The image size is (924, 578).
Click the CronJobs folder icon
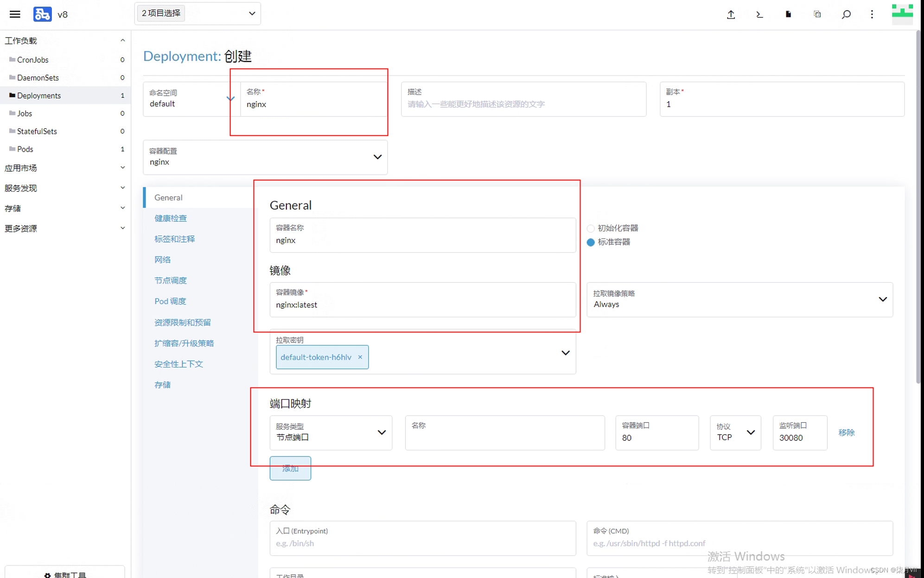coord(12,59)
